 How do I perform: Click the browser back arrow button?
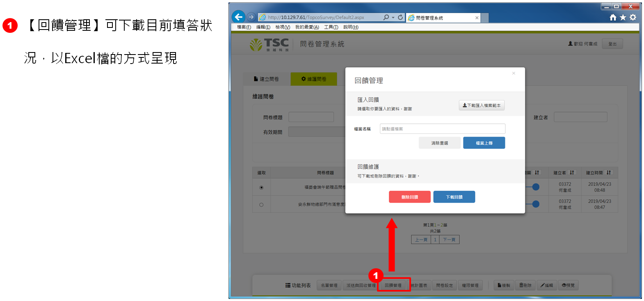coord(238,17)
